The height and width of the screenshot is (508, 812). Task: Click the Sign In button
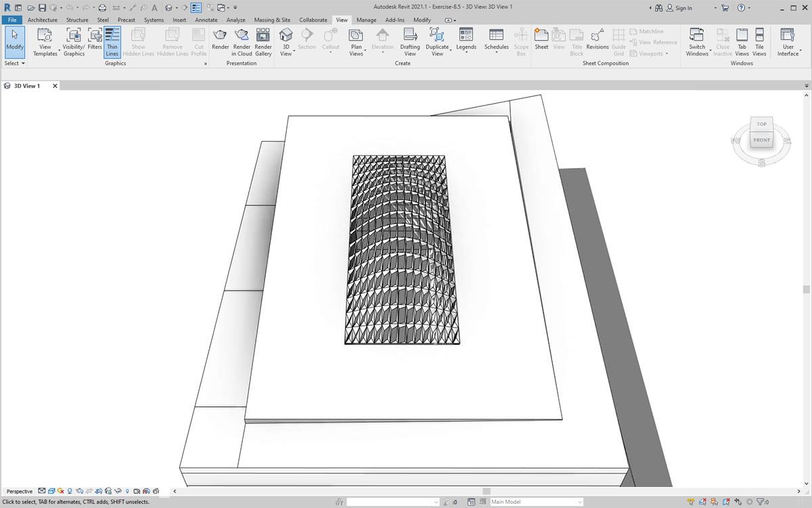tap(679, 8)
